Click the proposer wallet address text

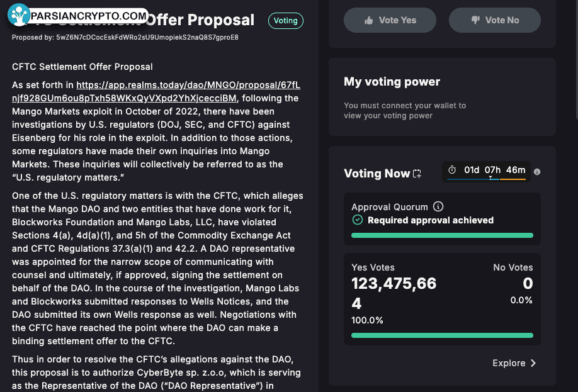147,37
